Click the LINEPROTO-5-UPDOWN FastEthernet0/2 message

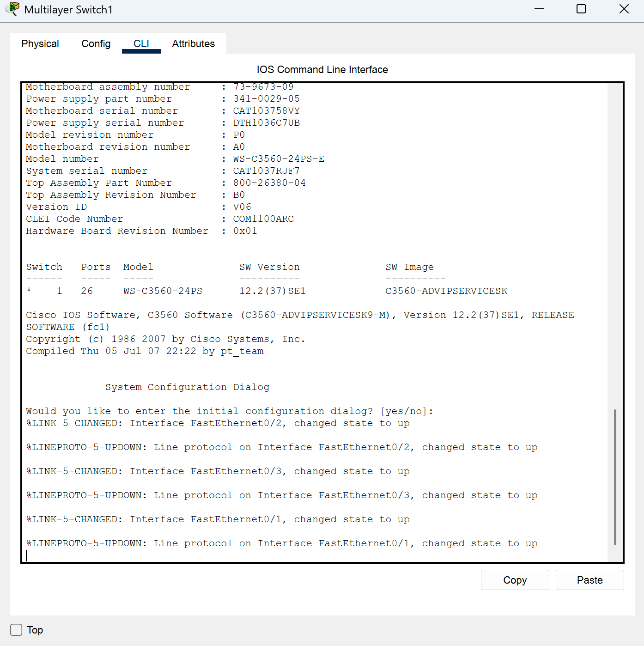[282, 447]
